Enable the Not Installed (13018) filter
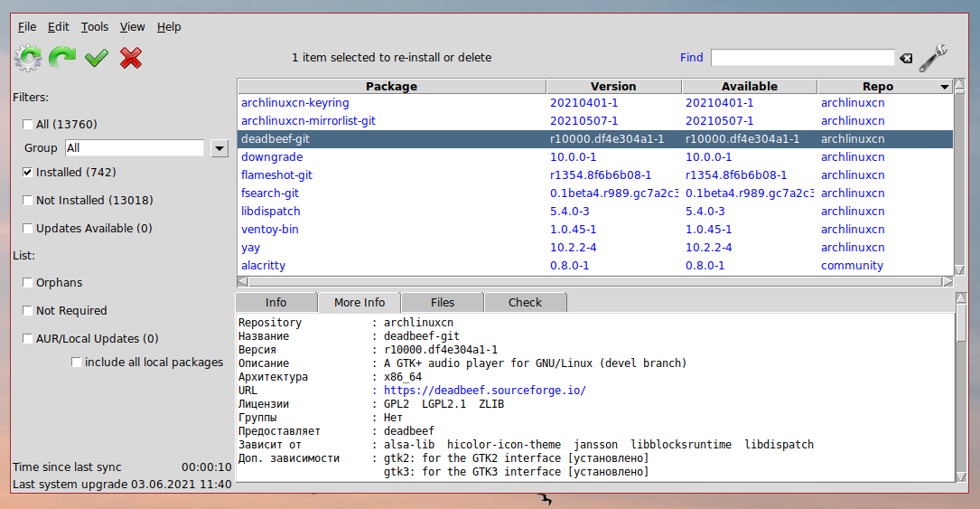980x509 pixels. coord(28,200)
